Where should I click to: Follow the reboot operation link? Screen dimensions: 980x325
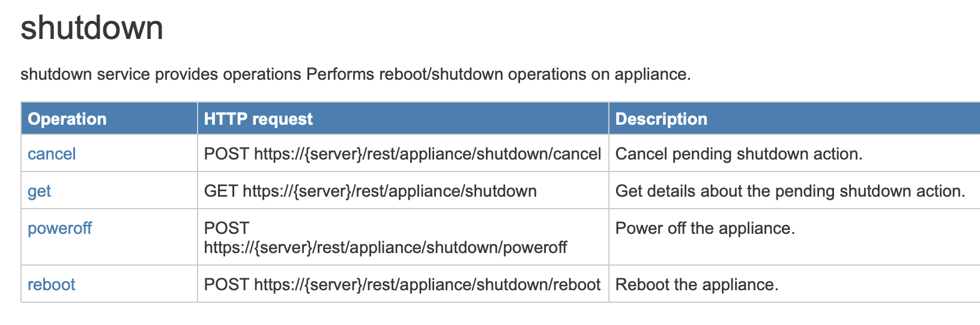tap(52, 285)
